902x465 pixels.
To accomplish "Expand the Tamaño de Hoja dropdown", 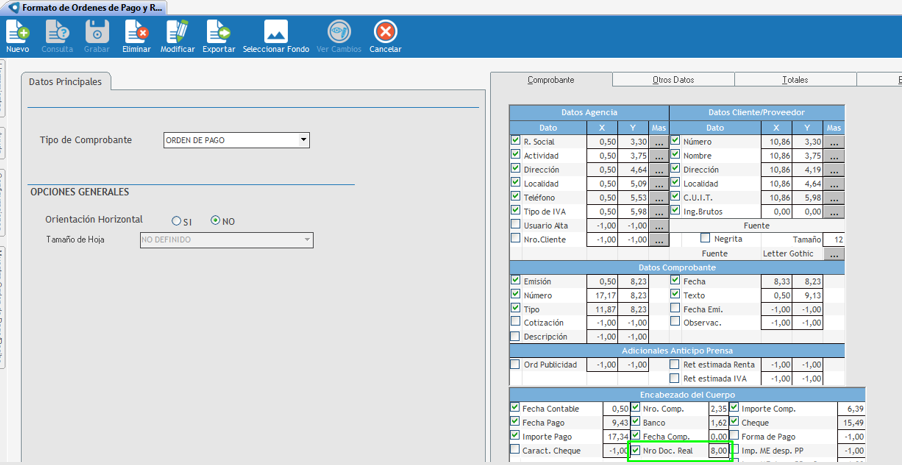I will point(307,240).
